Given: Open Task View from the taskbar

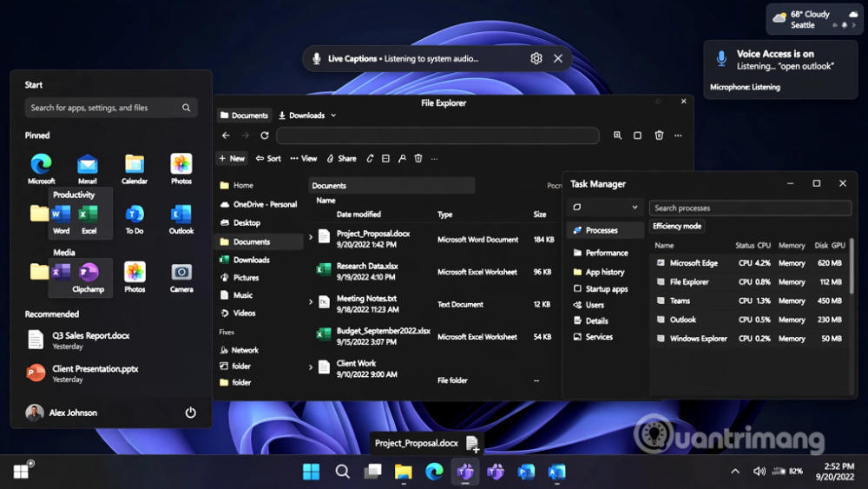Looking at the screenshot, I should [373, 472].
